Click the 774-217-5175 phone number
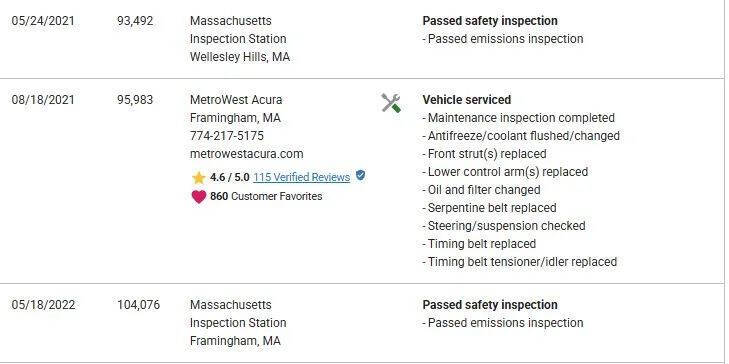The height and width of the screenshot is (364, 729). tap(227, 136)
